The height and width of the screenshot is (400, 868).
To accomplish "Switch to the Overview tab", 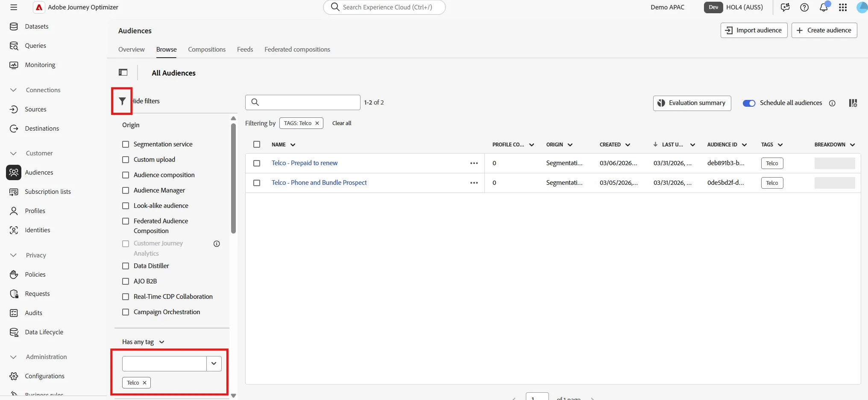I will click(x=132, y=50).
